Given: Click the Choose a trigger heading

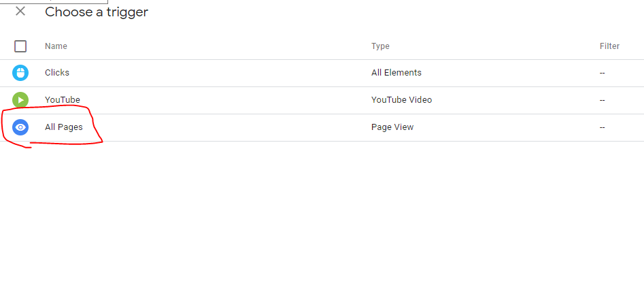Looking at the screenshot, I should click(x=97, y=12).
